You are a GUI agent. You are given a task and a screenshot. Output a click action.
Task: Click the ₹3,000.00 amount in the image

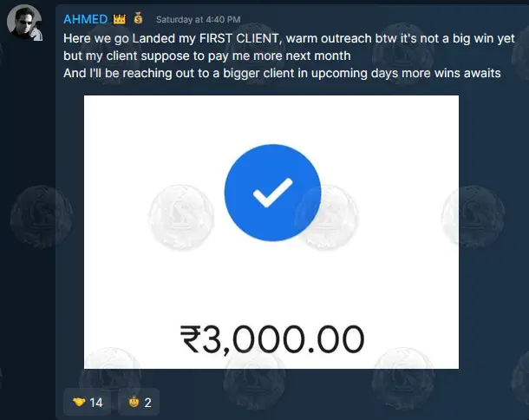[272, 339]
